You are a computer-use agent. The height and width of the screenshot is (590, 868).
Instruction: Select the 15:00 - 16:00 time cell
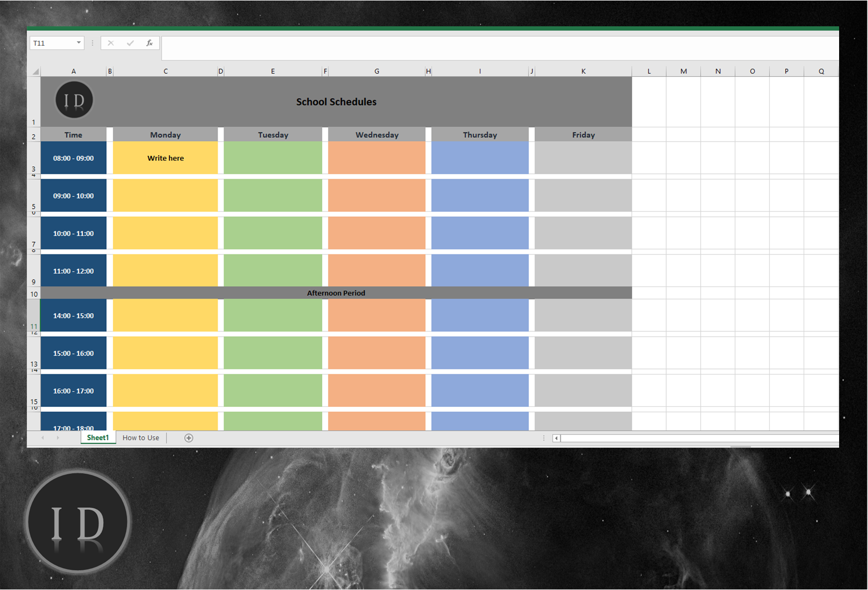point(74,353)
